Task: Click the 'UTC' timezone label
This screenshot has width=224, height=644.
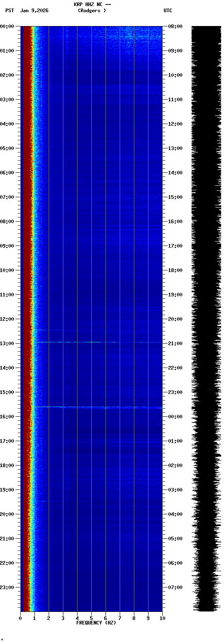Action: (x=168, y=11)
